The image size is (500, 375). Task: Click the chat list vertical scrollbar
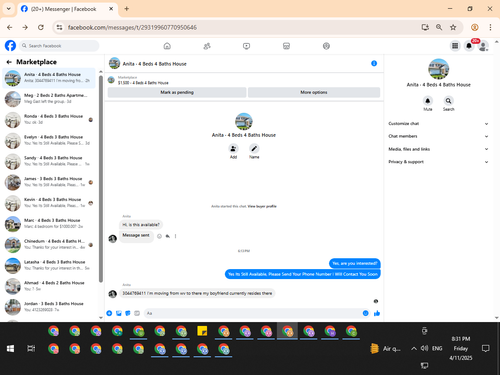[101, 180]
